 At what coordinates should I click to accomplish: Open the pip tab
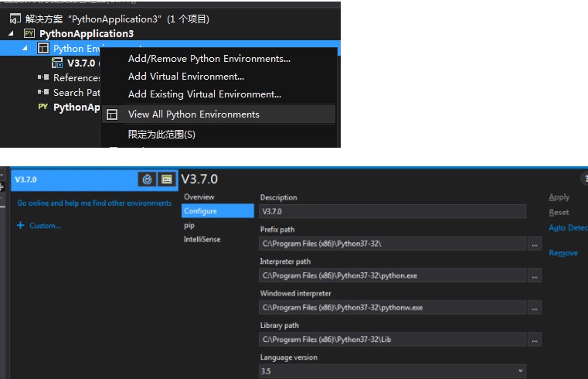[189, 225]
